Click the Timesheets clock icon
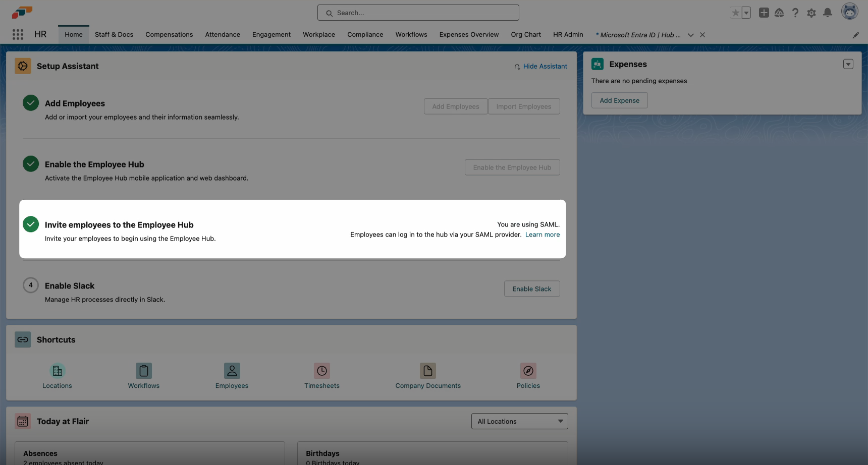Screen dimensions: 868x465 coord(322,371)
